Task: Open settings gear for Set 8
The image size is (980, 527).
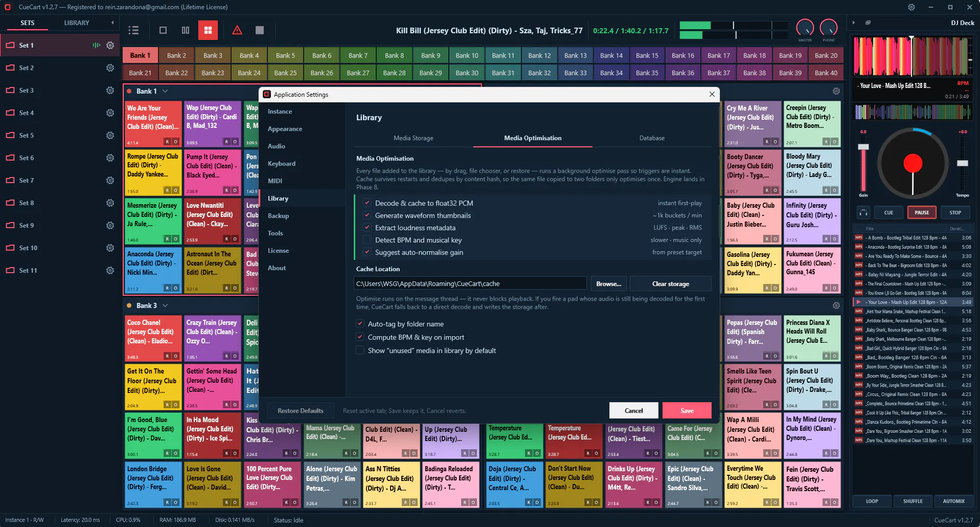Action: pos(110,203)
